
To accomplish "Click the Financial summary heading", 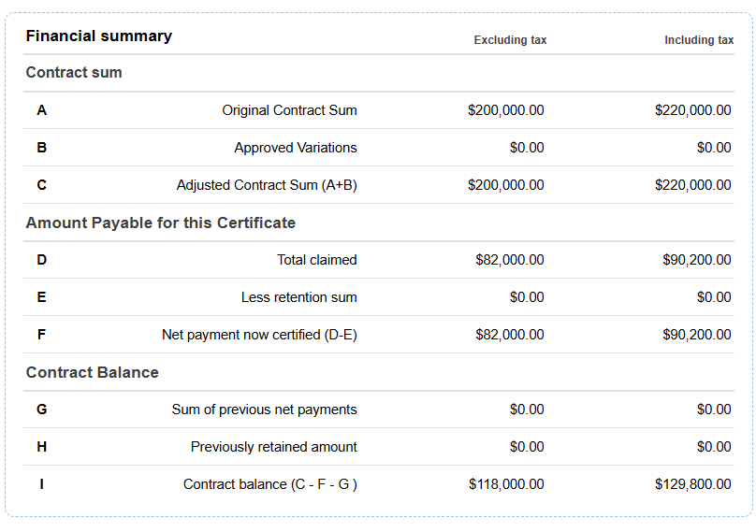I will pos(99,36).
